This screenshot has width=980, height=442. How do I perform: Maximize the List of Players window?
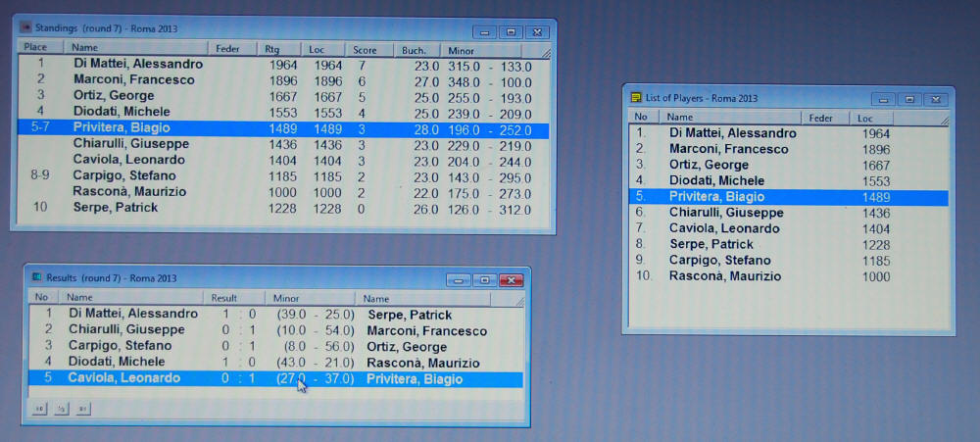[910, 100]
